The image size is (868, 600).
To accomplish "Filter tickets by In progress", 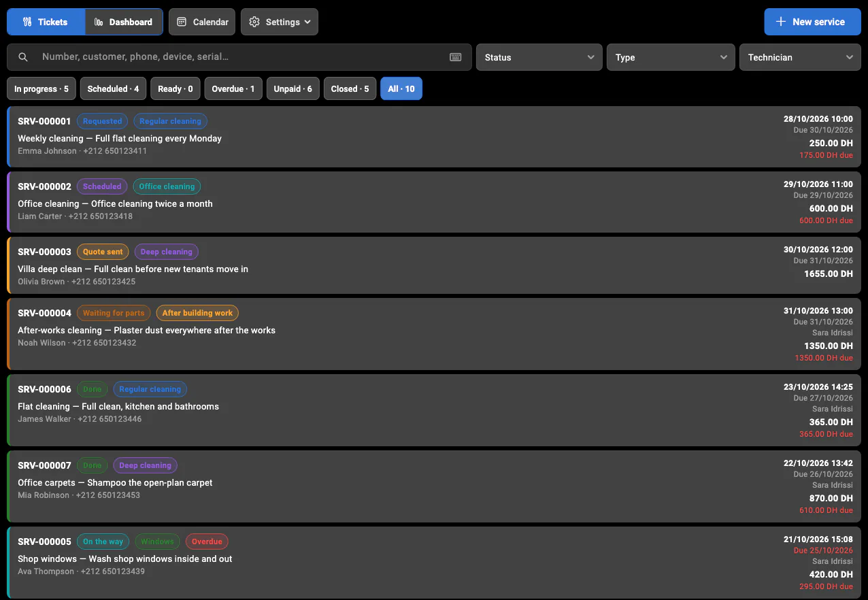I will (x=41, y=88).
